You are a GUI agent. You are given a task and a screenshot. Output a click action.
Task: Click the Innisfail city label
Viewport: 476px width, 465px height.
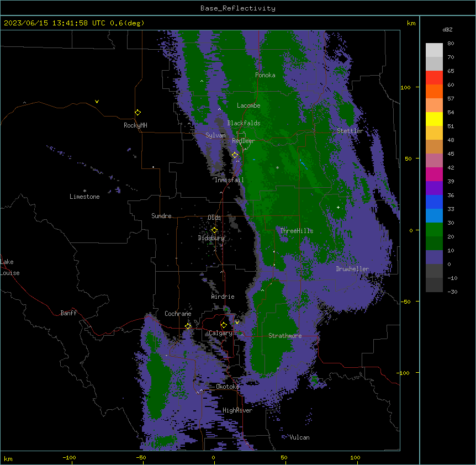[229, 180]
